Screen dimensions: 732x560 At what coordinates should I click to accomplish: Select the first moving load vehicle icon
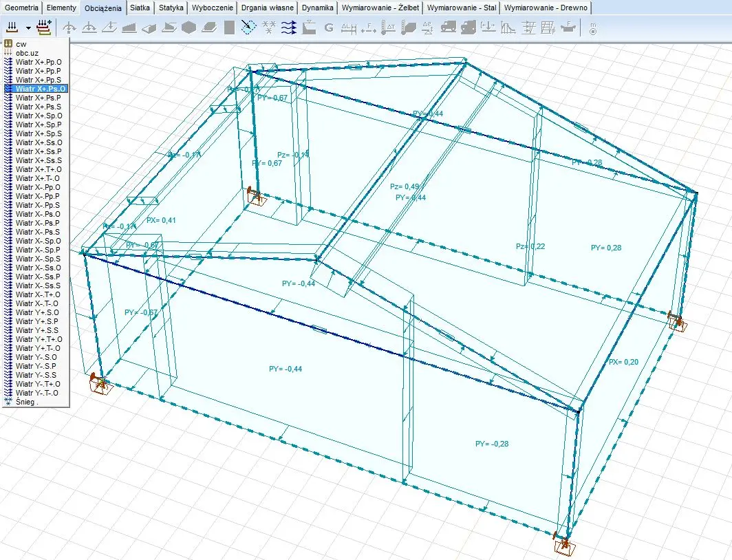click(448, 28)
